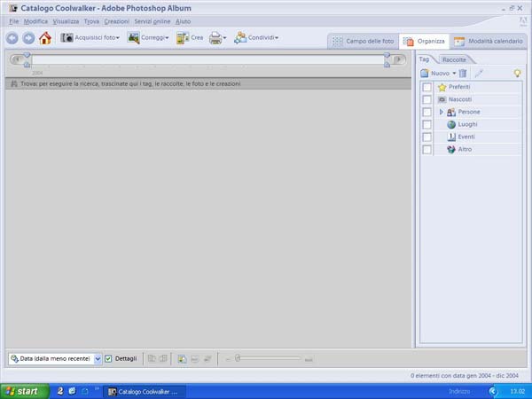Open the Modifica menu
The width and height of the screenshot is (532, 399).
(x=35, y=21)
